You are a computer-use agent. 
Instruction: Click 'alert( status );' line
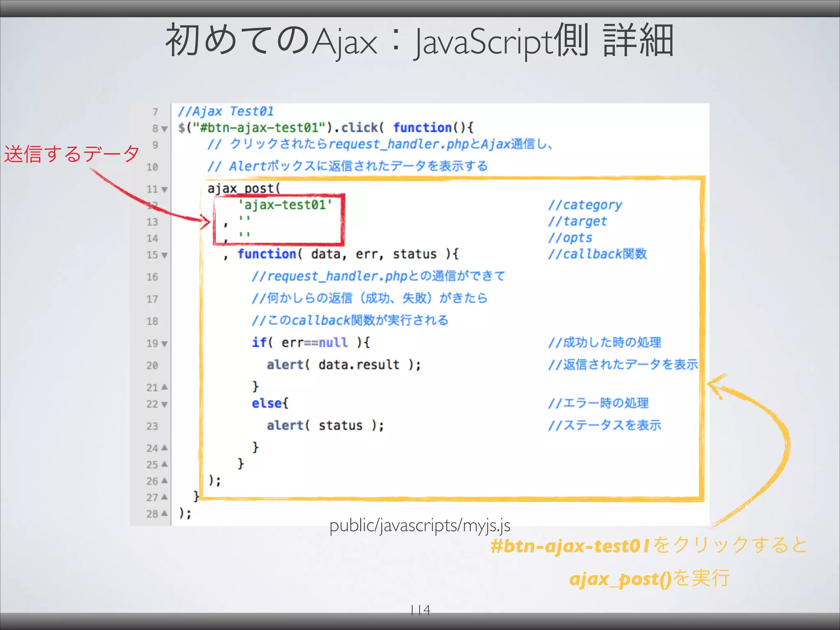pos(325,425)
